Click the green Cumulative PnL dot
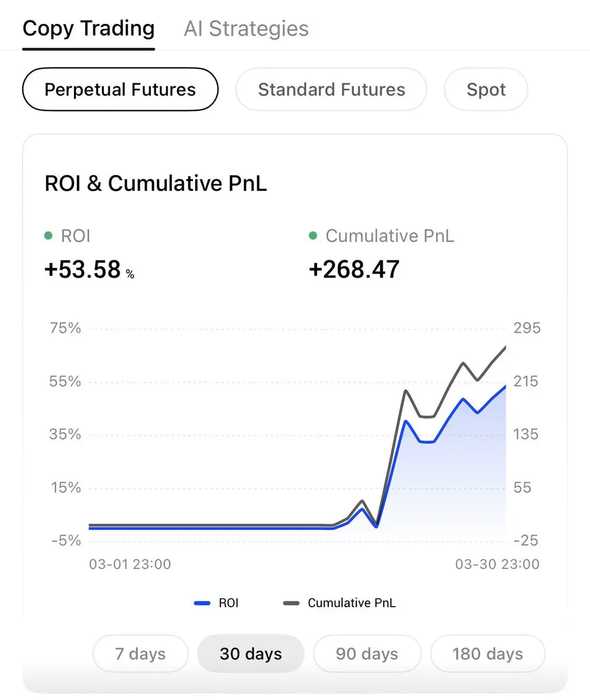The width and height of the screenshot is (590, 700). click(313, 236)
